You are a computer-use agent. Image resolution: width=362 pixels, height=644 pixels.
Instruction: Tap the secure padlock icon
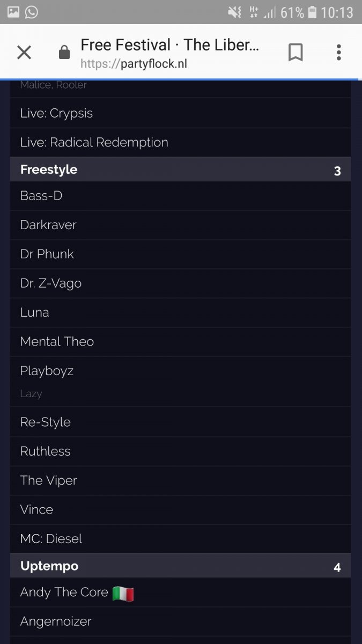[x=64, y=53]
